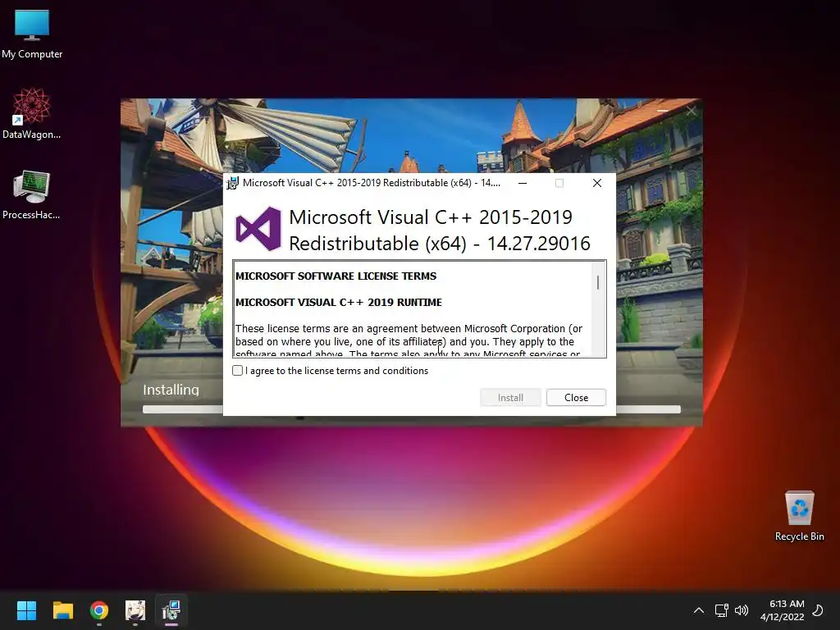Click the installer heading Redistributable (x64) - 14.27.29016

(x=440, y=243)
